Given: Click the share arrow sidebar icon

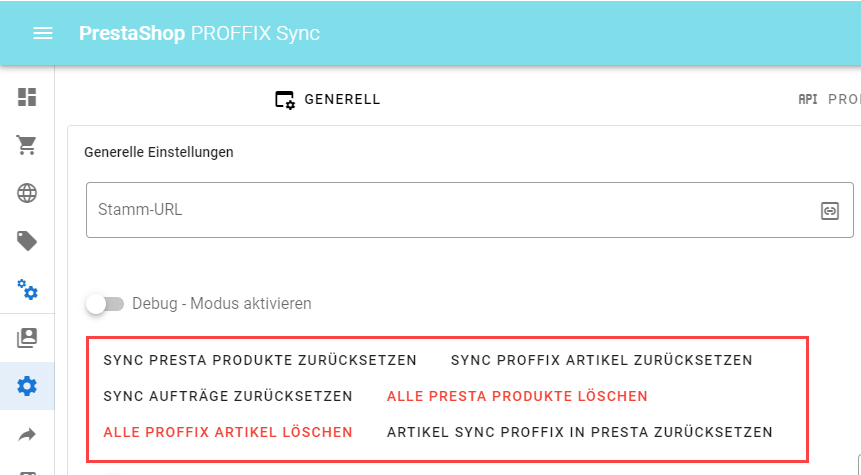Looking at the screenshot, I should [27, 434].
